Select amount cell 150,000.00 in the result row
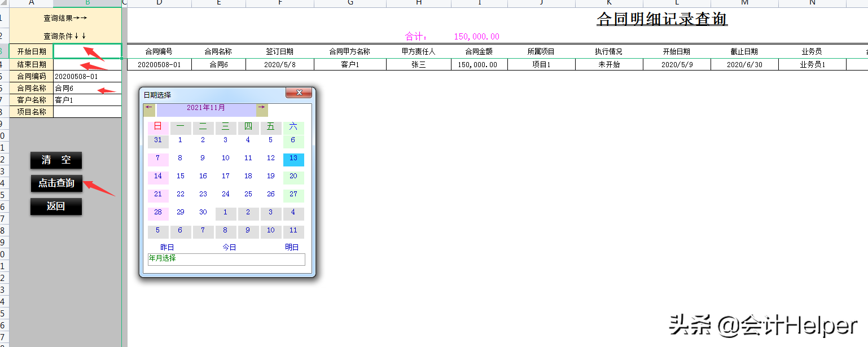The image size is (868, 347). 480,64
